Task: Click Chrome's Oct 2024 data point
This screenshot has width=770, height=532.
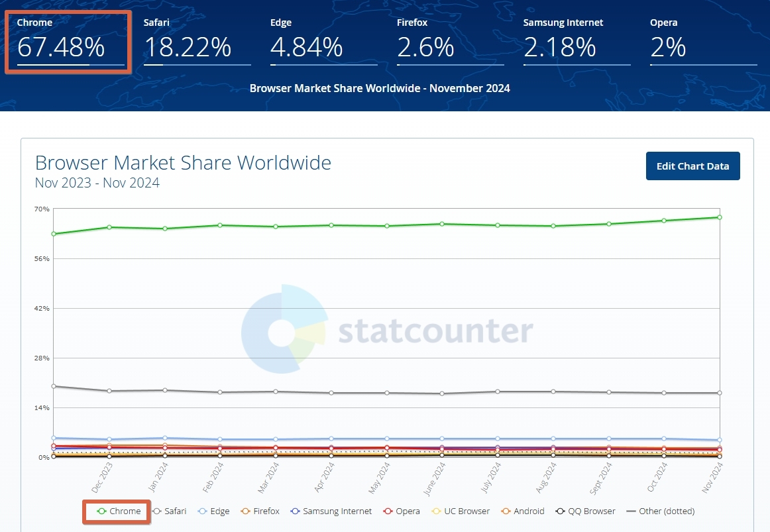Action: click(x=664, y=221)
